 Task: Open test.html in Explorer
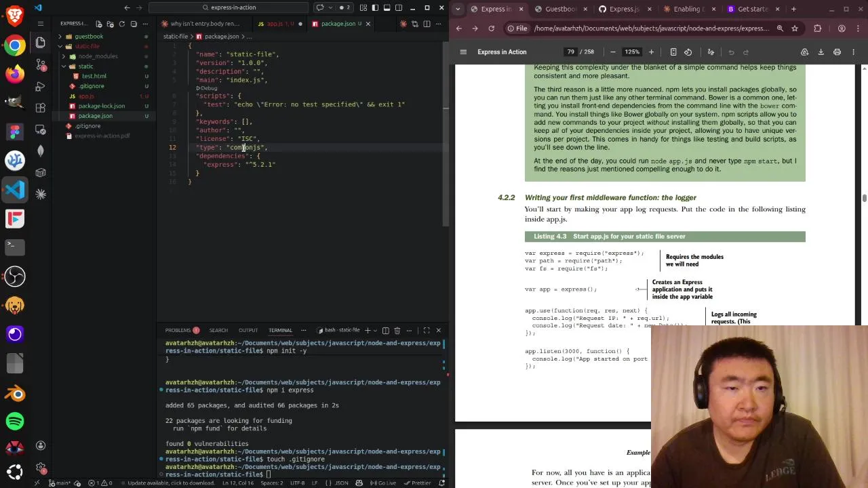[x=94, y=76]
